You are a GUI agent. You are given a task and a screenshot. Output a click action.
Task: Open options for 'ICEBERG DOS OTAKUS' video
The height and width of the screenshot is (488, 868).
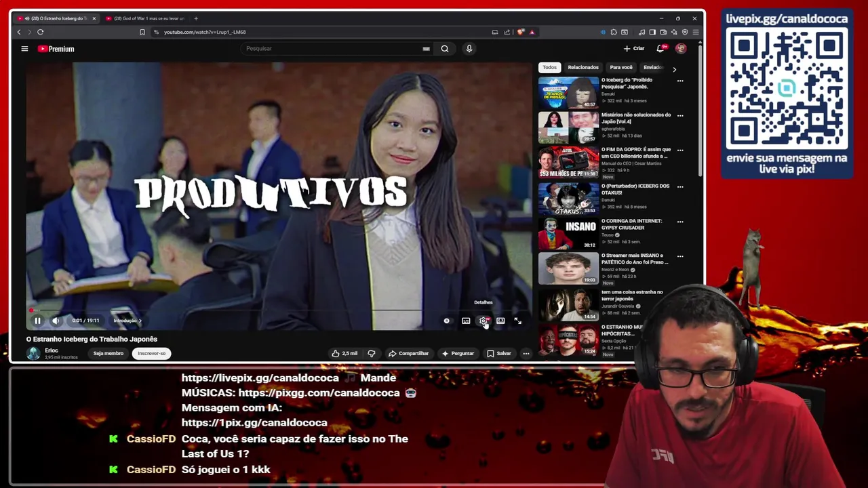[680, 186]
